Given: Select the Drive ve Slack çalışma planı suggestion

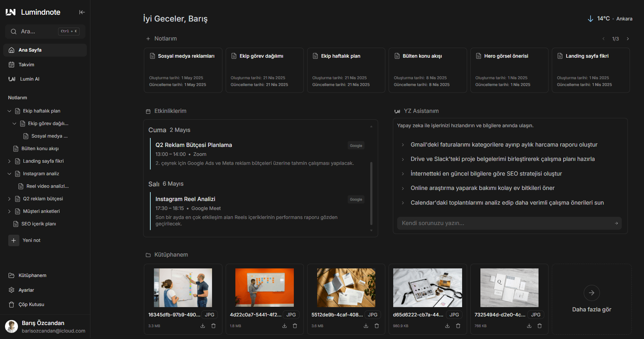Looking at the screenshot, I should [x=502, y=159].
